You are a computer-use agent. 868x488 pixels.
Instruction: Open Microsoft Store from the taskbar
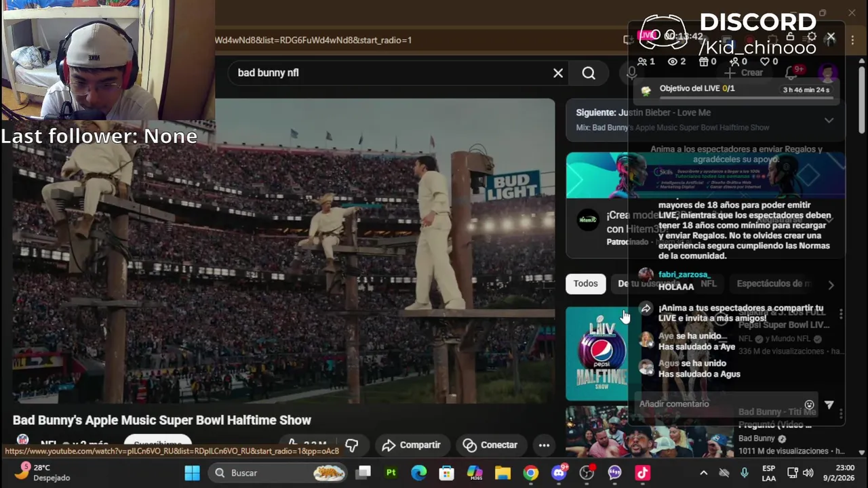tap(447, 473)
